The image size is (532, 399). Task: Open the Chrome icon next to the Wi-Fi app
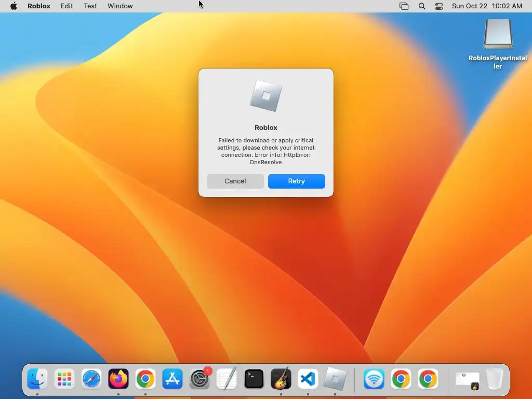click(x=401, y=379)
